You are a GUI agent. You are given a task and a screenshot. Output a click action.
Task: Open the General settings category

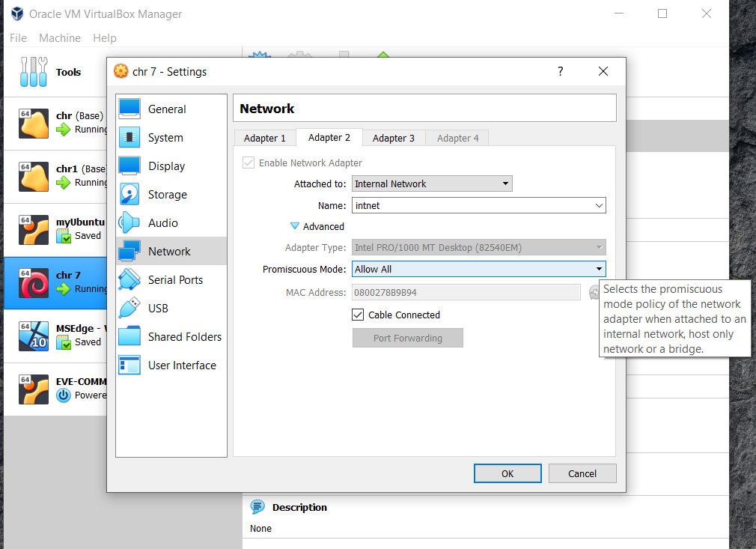pyautogui.click(x=171, y=109)
